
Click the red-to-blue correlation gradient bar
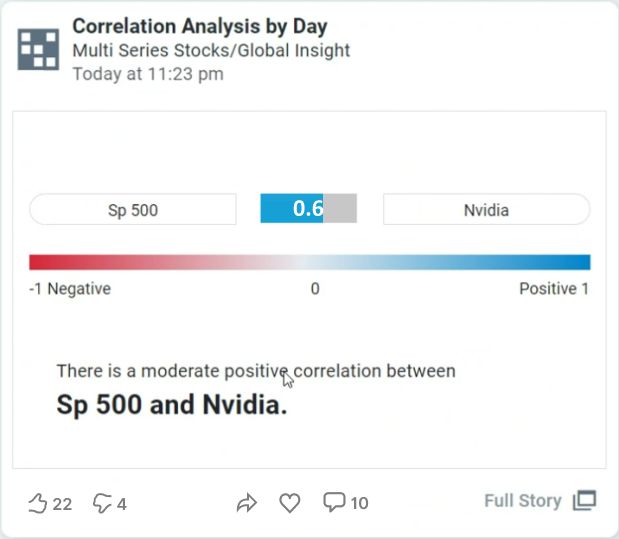coord(309,263)
